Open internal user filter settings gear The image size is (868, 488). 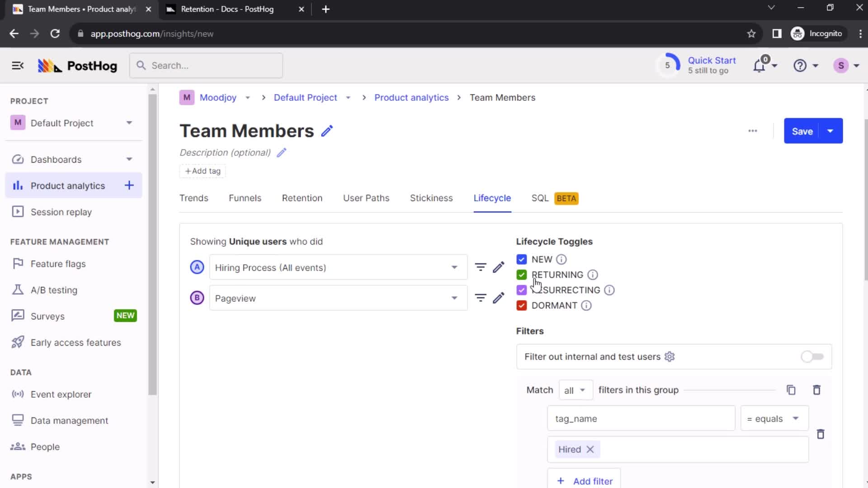pyautogui.click(x=670, y=357)
